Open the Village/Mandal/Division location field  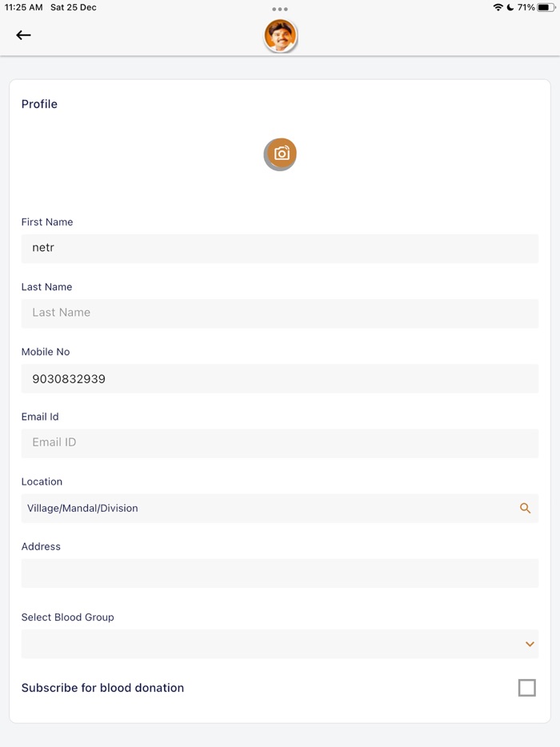[264, 508]
